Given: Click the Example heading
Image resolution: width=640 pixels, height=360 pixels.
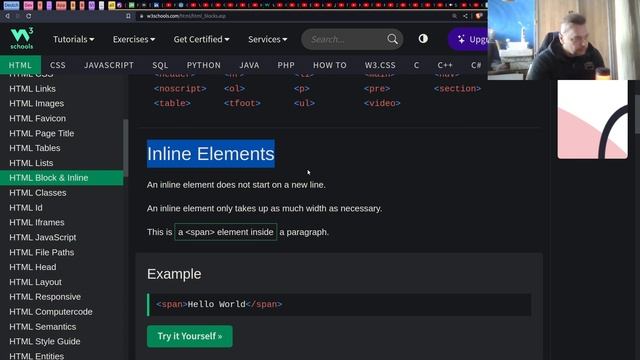Looking at the screenshot, I should click(174, 274).
